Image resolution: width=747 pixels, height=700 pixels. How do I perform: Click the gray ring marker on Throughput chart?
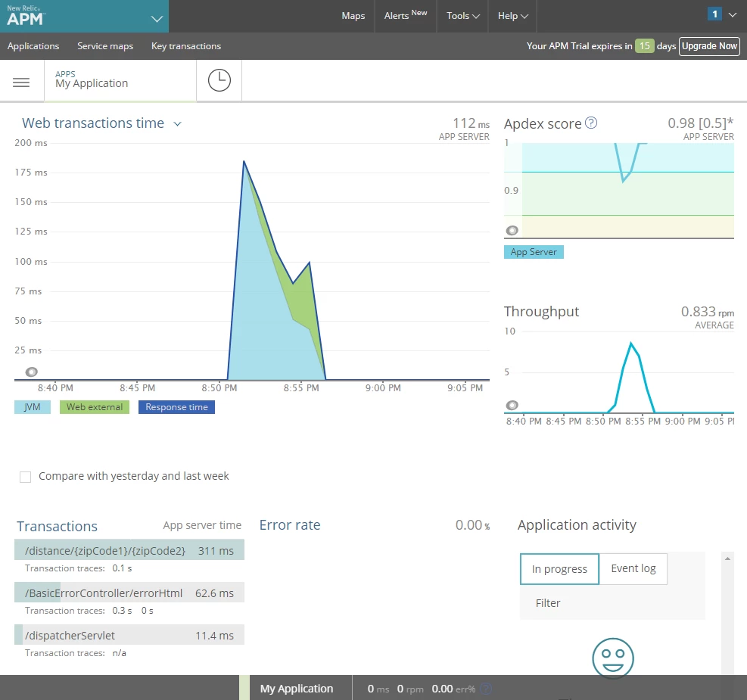[512, 405]
